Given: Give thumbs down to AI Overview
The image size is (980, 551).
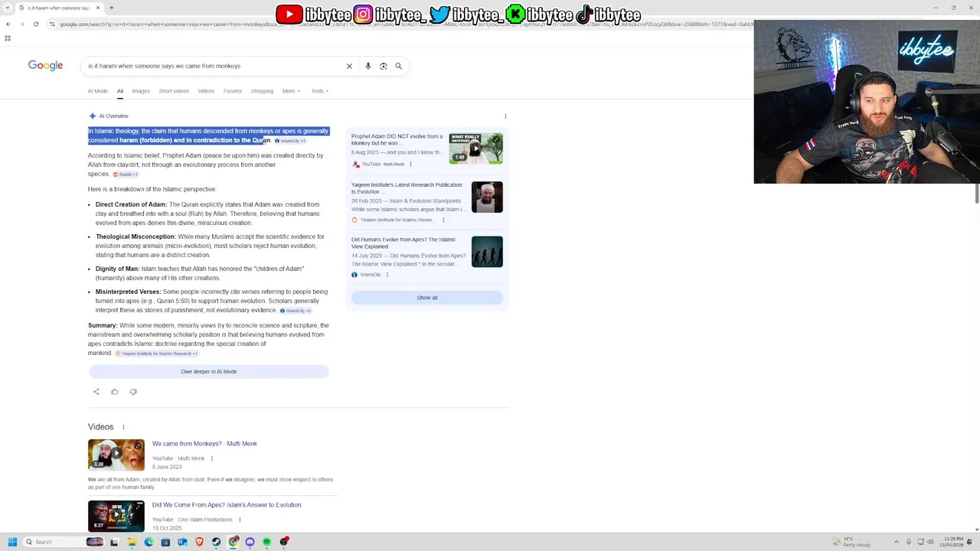Looking at the screenshot, I should pos(133,392).
